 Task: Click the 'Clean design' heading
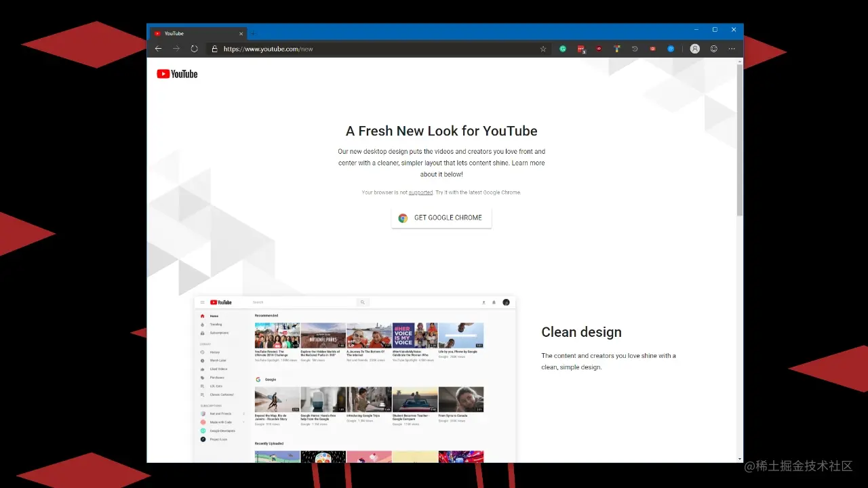tap(581, 332)
